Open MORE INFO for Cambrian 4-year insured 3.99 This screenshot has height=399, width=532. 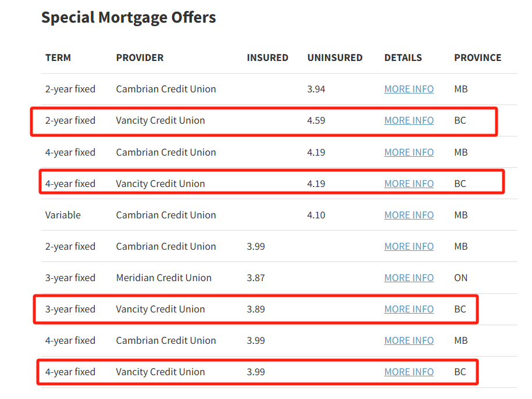409,340
